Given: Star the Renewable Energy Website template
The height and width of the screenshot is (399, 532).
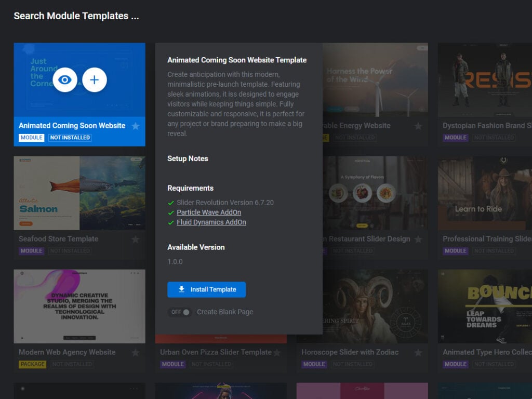Looking at the screenshot, I should (x=419, y=126).
